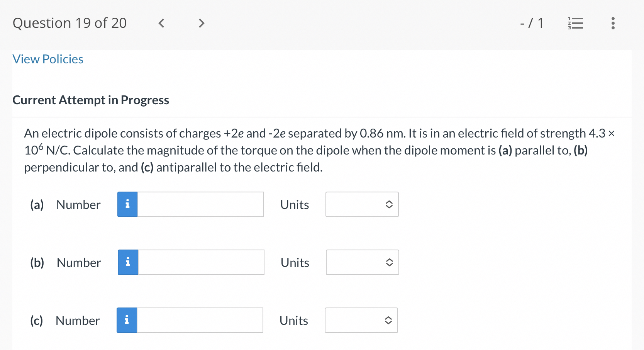The image size is (644, 350).
Task: Click the info icon for part (b)
Action: click(128, 262)
